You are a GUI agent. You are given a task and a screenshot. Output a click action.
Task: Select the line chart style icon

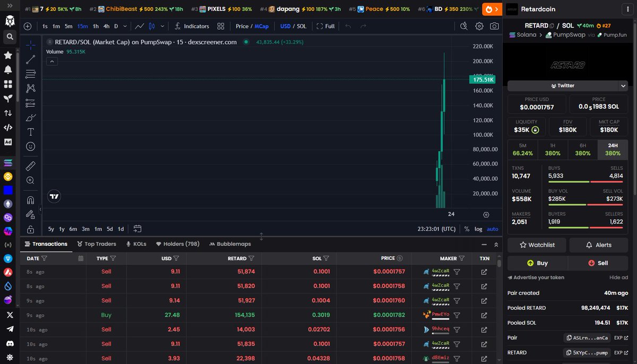139,26
